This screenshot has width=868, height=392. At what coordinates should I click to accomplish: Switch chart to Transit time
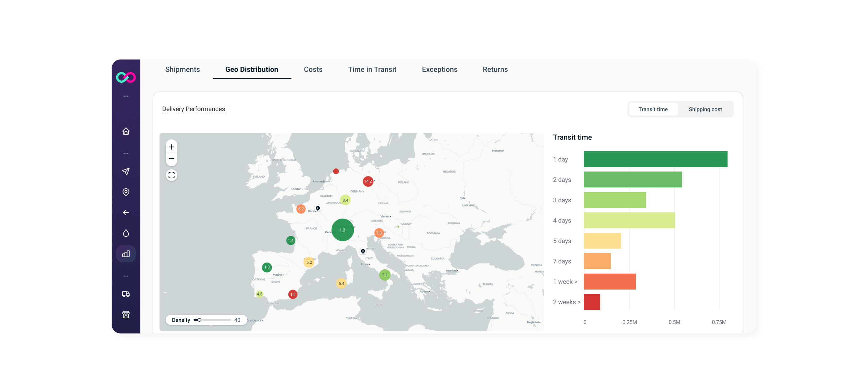tap(653, 109)
